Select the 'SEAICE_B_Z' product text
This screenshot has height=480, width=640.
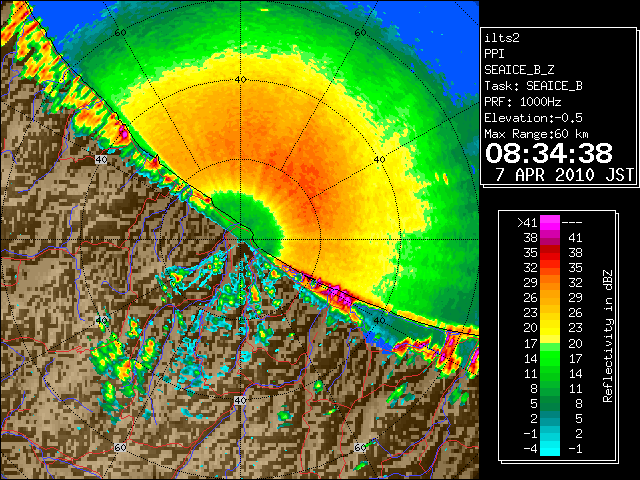click(519, 70)
